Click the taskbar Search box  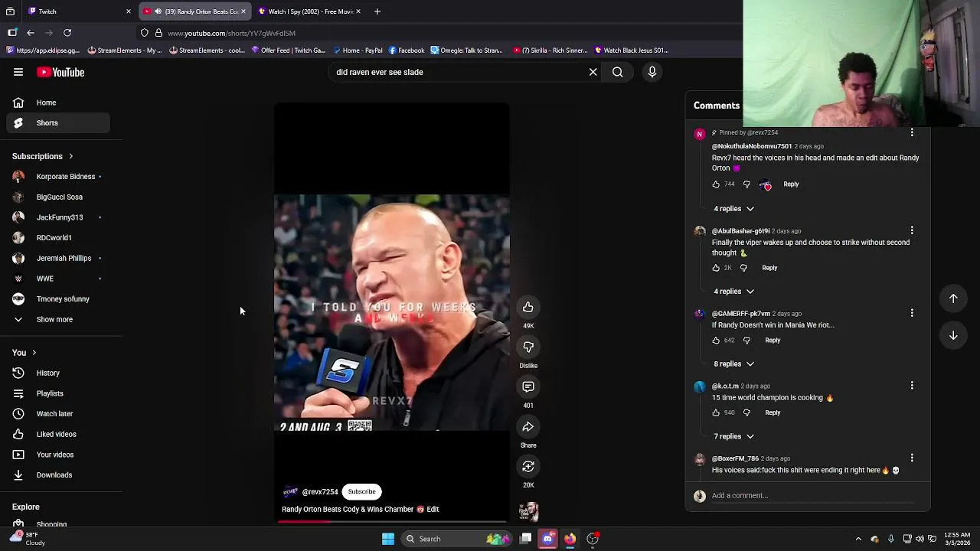click(x=458, y=539)
